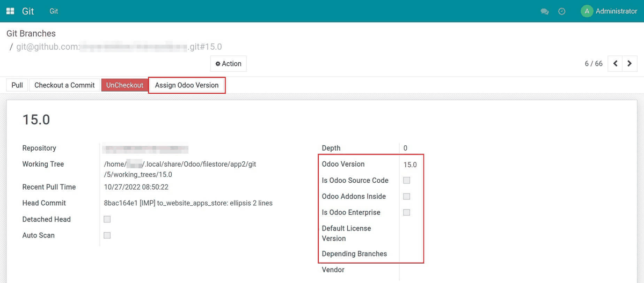Click the 15.0 branch name heading

click(x=36, y=120)
